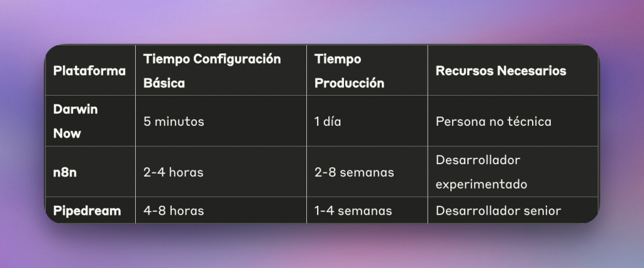Select the "1-4 semanas" cell
This screenshot has height=268, width=644.
pyautogui.click(x=353, y=211)
